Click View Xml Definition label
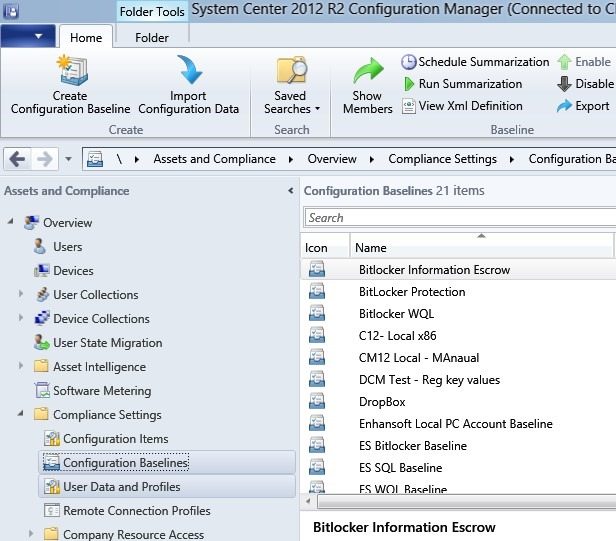 471,106
